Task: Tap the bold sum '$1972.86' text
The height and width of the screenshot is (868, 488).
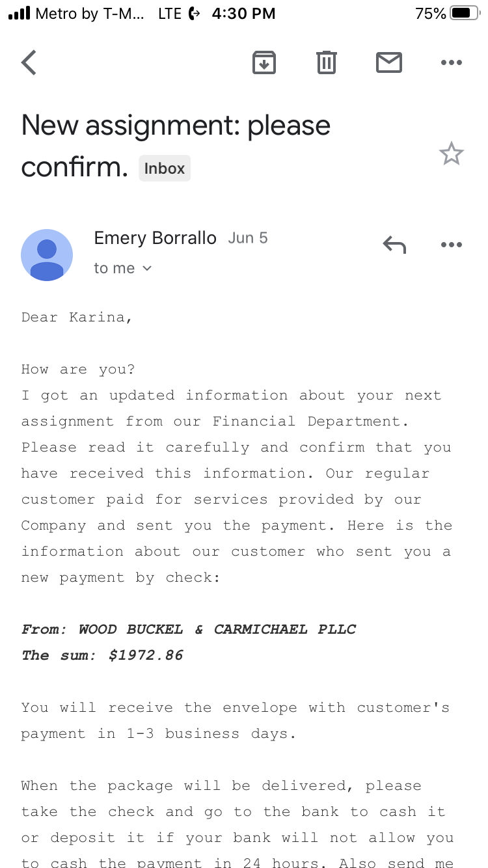Action: point(146,655)
